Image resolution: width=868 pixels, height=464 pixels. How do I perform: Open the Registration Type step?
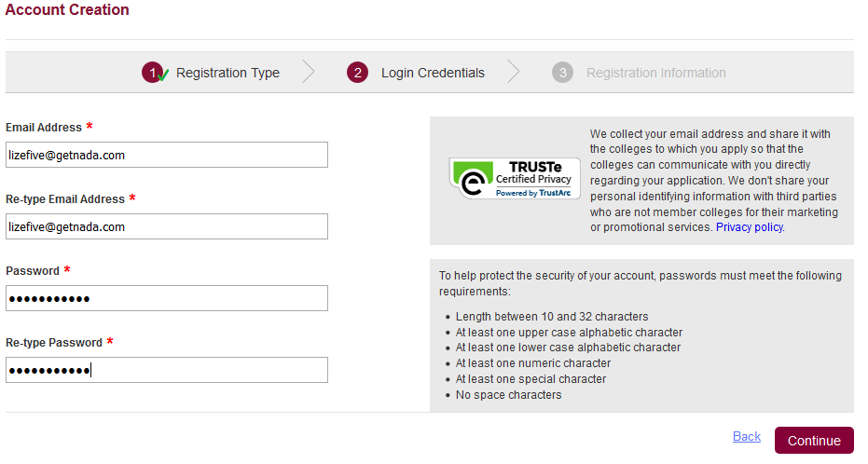(x=227, y=73)
